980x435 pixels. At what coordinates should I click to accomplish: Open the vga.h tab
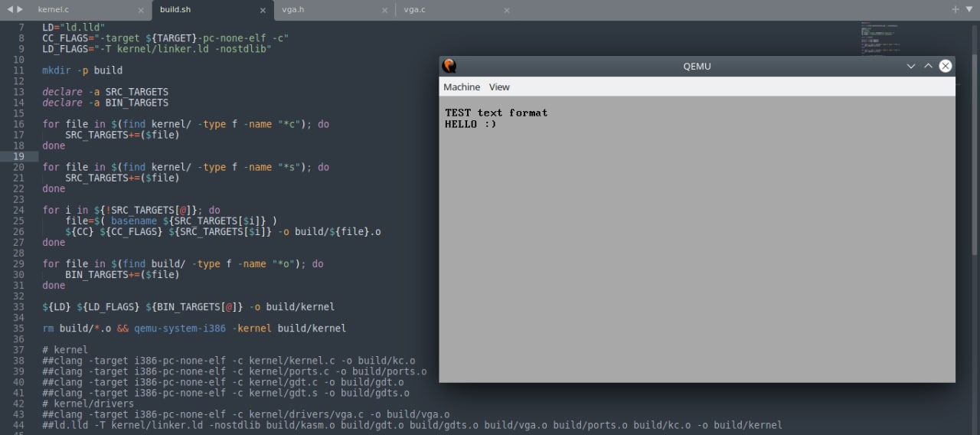click(294, 10)
